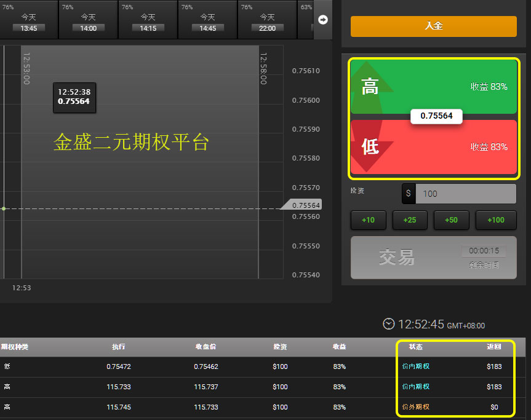This screenshot has height=420, width=531.
Task: Click the 12:53 time axis label
Action: 22,288
